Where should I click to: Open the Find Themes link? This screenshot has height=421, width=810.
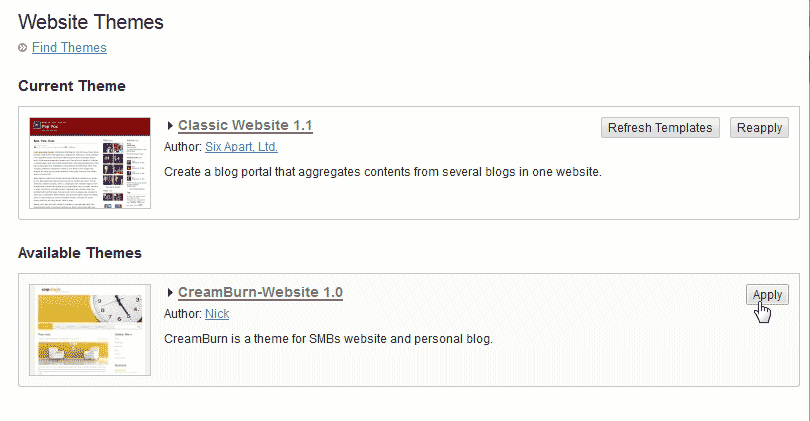(69, 47)
